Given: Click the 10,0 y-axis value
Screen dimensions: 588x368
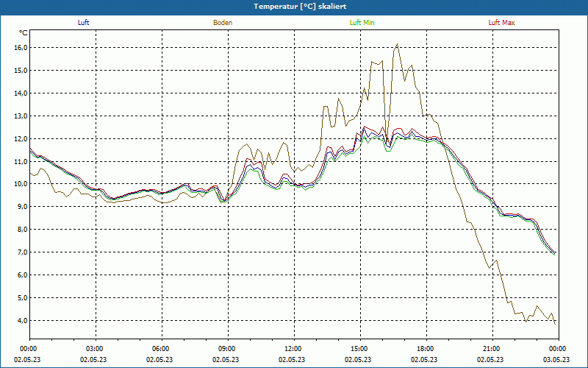Looking at the screenshot, I should pos(21,184).
